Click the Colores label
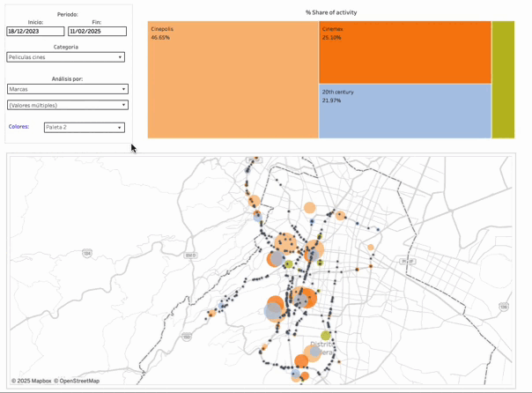The image size is (532, 393). pyautogui.click(x=18, y=127)
